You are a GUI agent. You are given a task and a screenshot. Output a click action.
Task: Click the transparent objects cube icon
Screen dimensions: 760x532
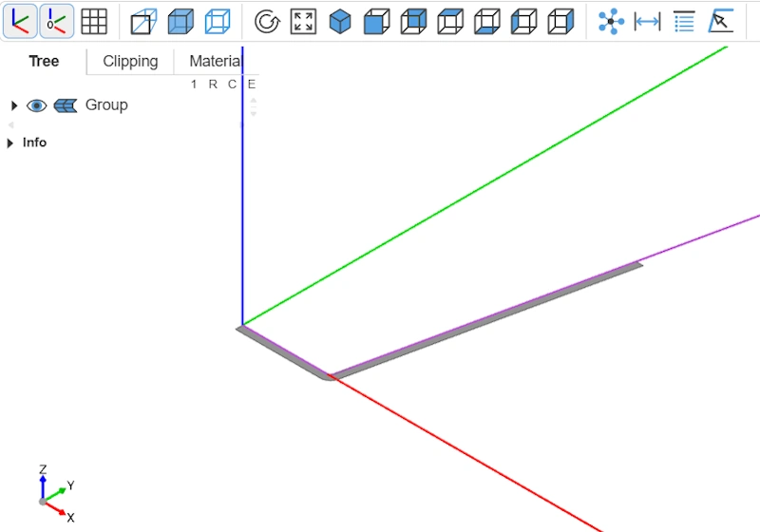[x=180, y=21]
